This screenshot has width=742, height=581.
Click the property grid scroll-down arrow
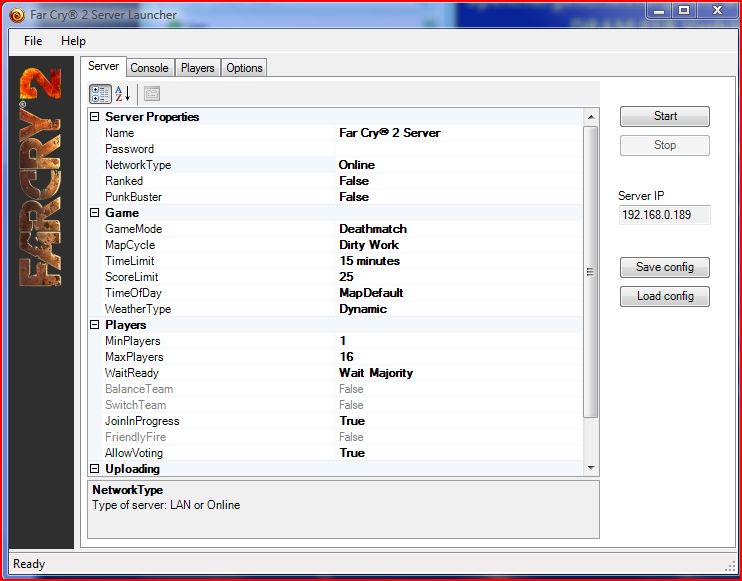(591, 468)
